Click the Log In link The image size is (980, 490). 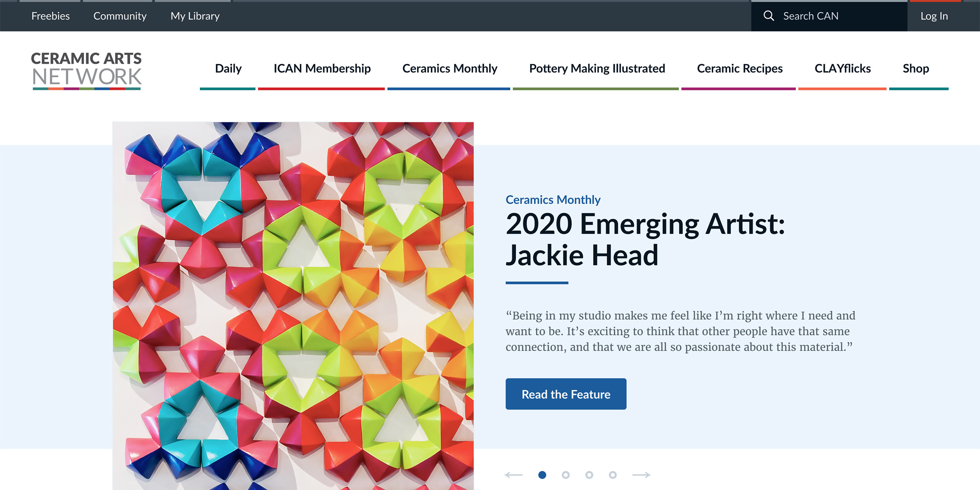tap(934, 16)
